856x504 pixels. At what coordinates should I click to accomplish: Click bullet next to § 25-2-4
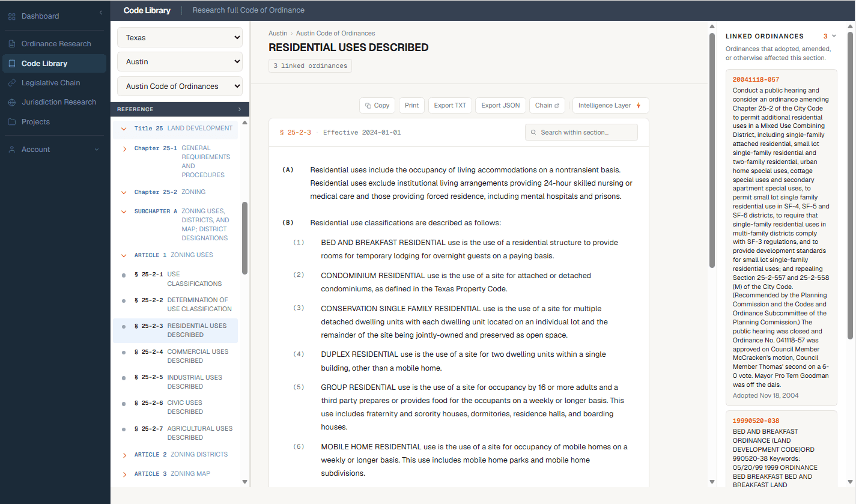click(x=124, y=352)
